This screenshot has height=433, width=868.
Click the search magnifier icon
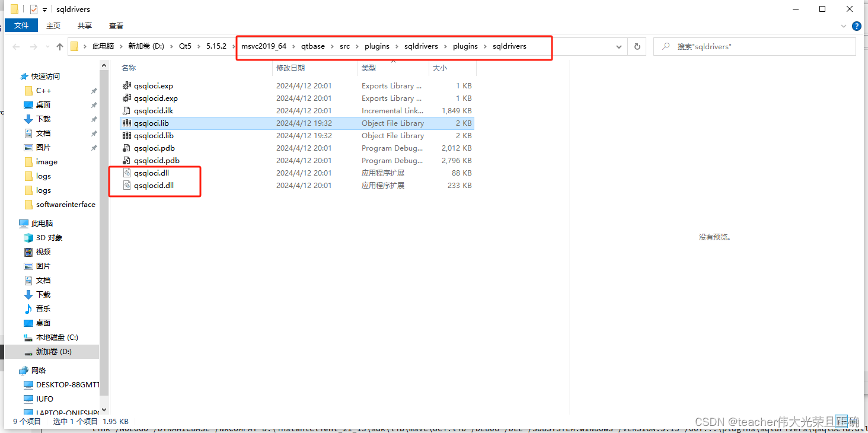666,46
